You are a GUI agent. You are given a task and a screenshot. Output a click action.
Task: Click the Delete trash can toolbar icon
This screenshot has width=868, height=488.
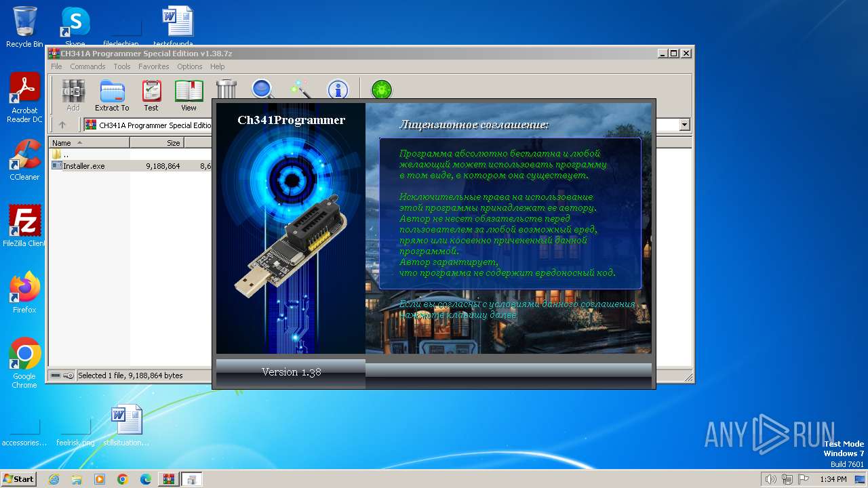(226, 89)
